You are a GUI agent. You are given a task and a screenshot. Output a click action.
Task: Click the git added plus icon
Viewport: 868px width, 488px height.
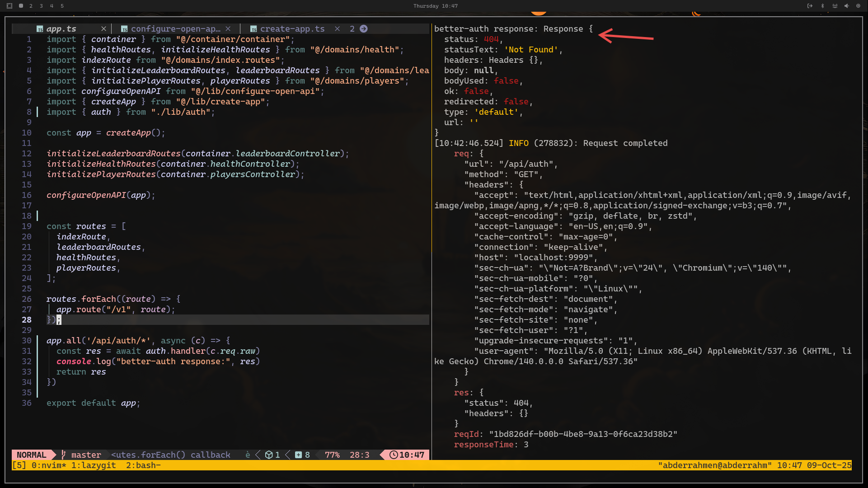298,455
